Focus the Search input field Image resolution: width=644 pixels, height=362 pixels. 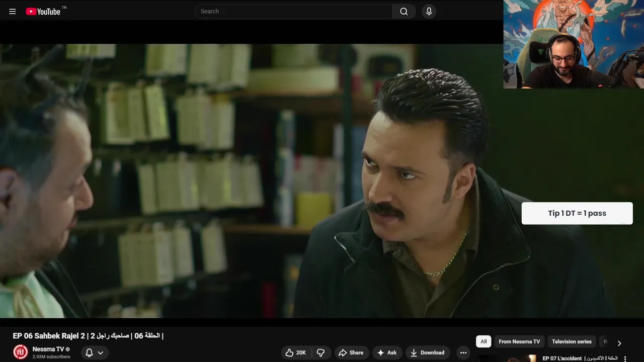(293, 12)
